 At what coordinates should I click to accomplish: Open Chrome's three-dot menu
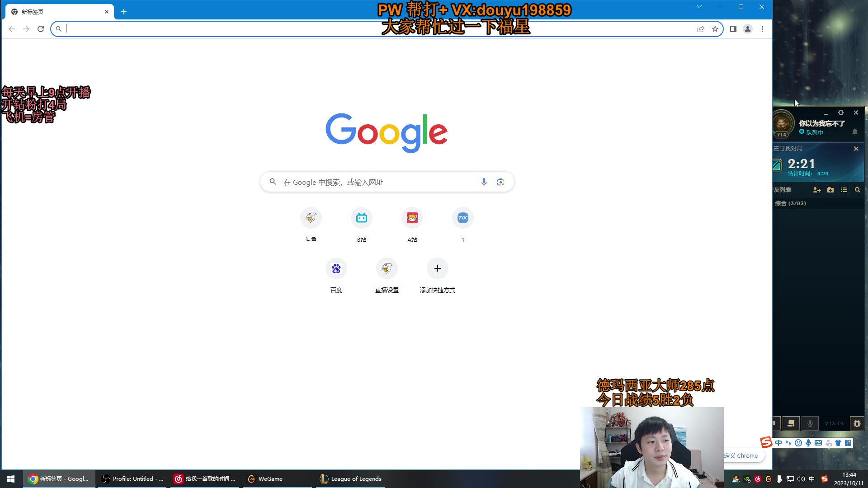762,28
